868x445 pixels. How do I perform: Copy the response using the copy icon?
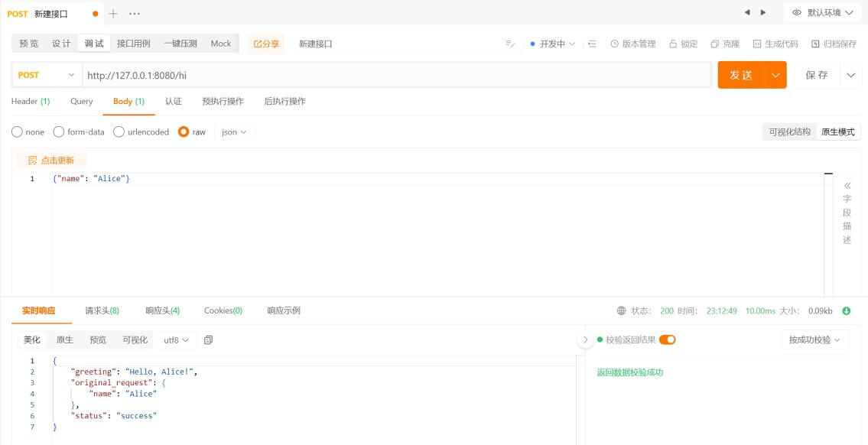coord(208,339)
